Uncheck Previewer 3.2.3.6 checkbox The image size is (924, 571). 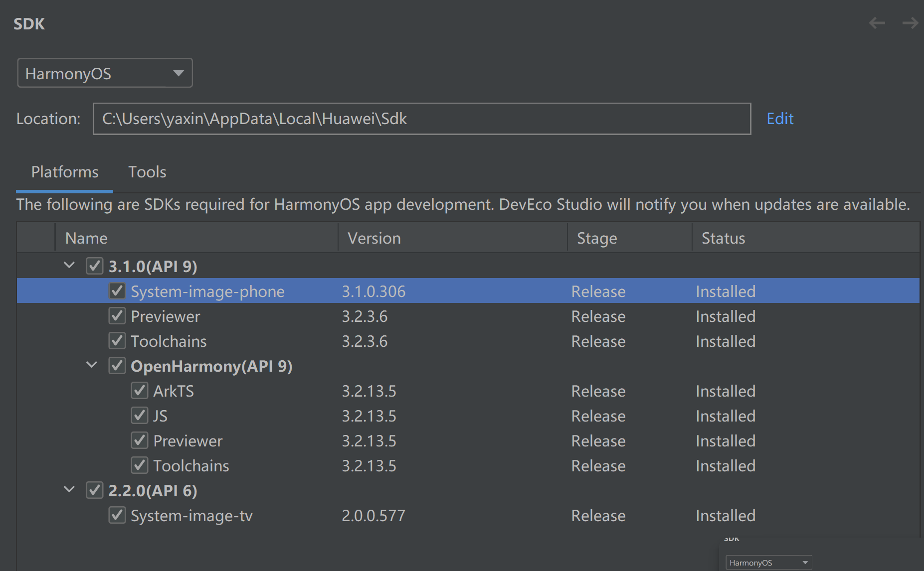pyautogui.click(x=117, y=316)
